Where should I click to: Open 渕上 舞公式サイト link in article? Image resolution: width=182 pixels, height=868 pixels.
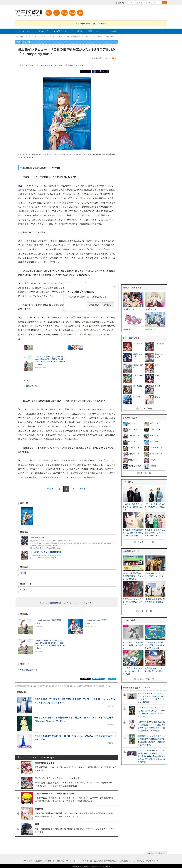[x=31, y=386]
